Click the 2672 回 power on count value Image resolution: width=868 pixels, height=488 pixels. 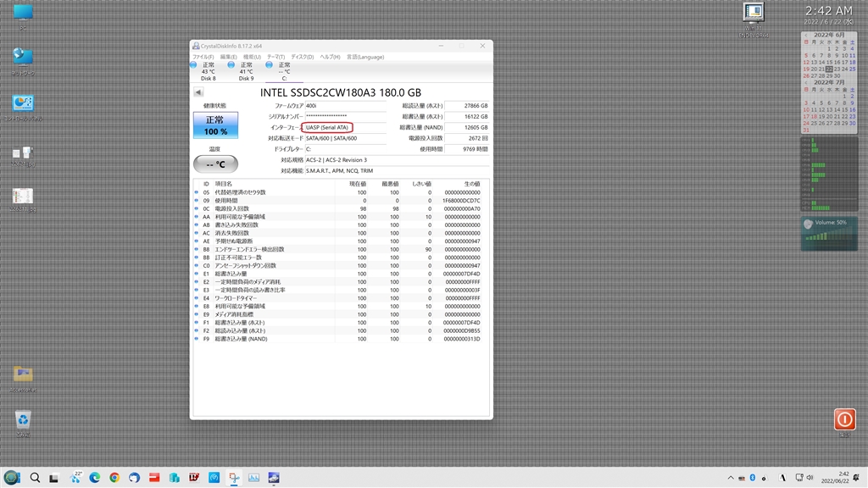pyautogui.click(x=467, y=138)
